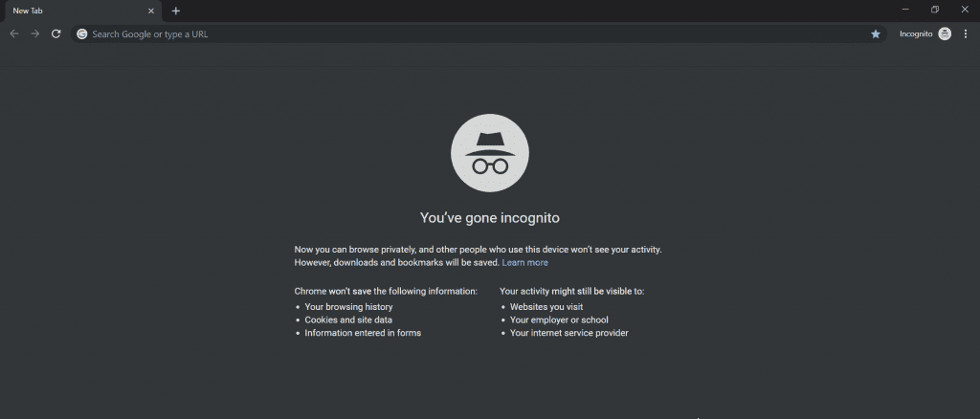The image size is (980, 419).
Task: Focus the Search Google or type a URL box
Action: click(x=479, y=34)
